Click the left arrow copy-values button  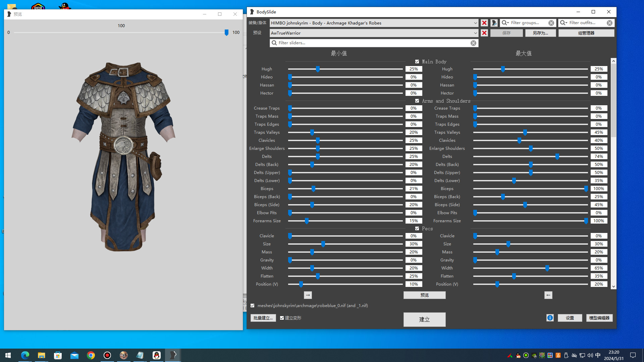pyautogui.click(x=548, y=295)
